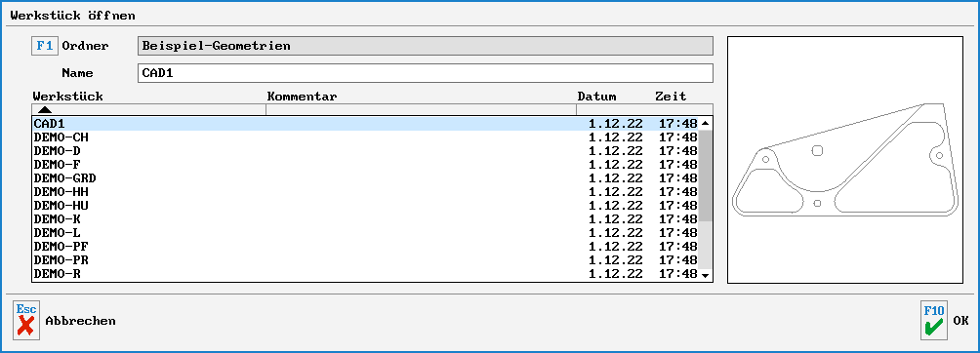This screenshot has width=980, height=353.
Task: Click the Esc cancel red X icon
Action: 26,320
